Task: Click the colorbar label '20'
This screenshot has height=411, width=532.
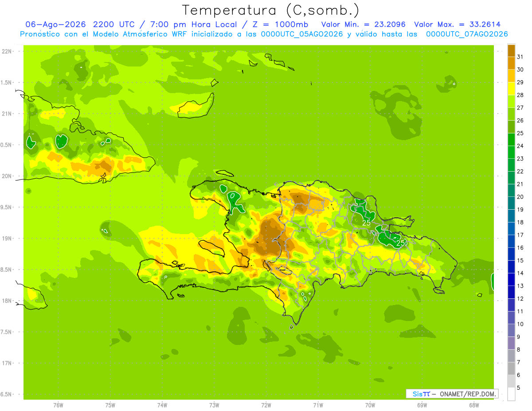Action: (x=520, y=197)
